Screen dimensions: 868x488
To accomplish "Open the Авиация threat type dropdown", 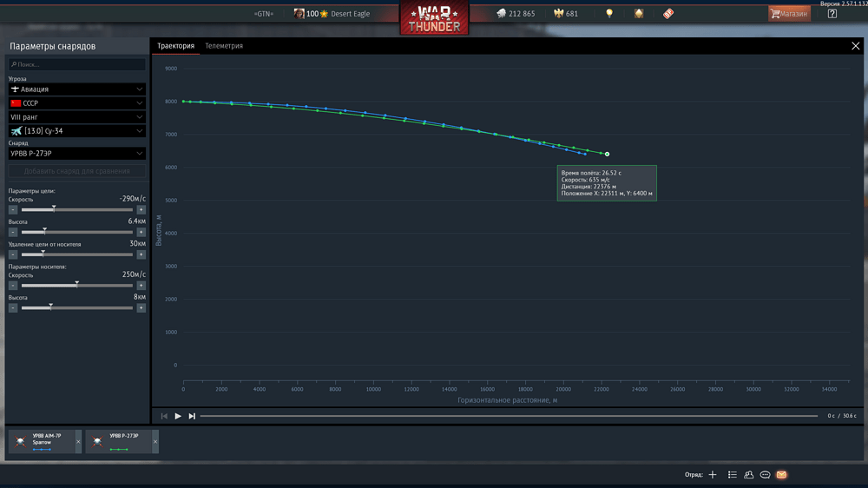I will (x=77, y=89).
